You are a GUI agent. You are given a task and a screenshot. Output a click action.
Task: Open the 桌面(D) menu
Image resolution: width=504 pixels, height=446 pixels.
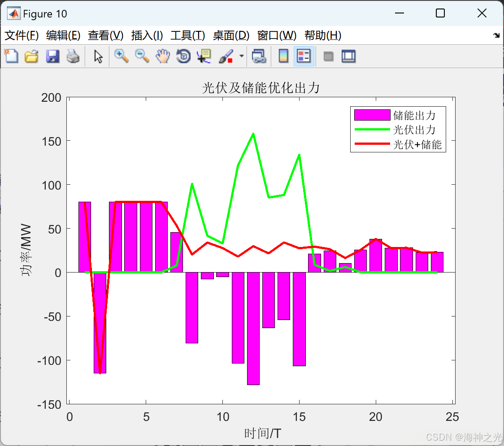(x=231, y=35)
